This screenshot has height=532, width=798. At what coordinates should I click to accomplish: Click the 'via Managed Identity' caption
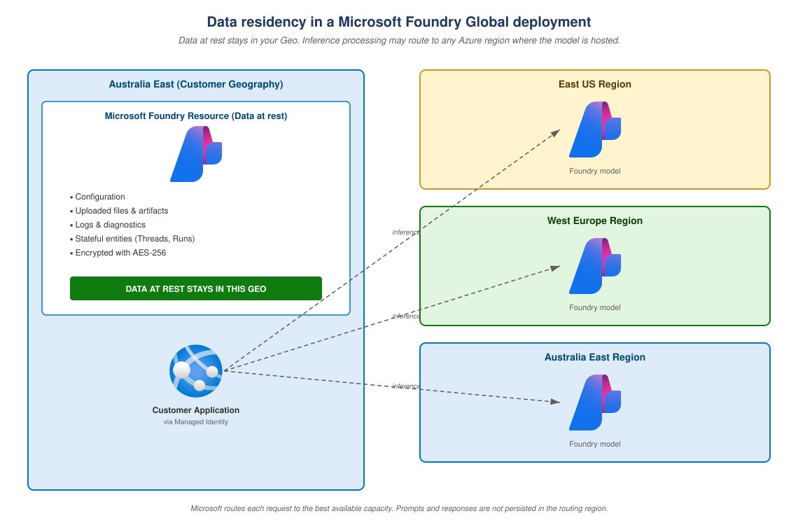[196, 422]
